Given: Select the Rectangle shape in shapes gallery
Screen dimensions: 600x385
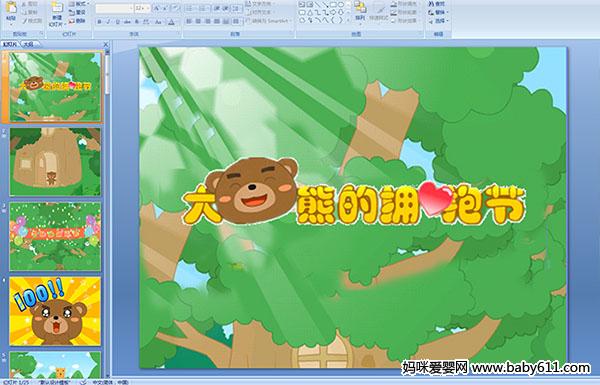Looking at the screenshot, I should (333, 5).
